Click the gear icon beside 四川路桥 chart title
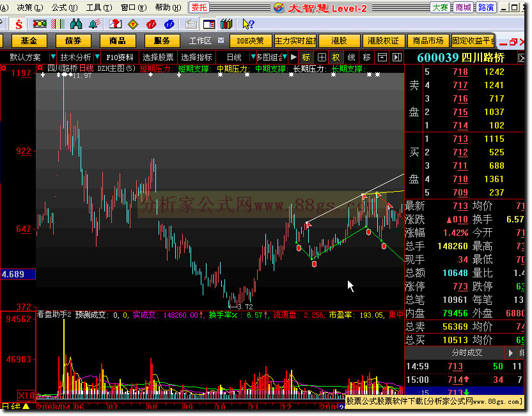The image size is (532, 416). 40,68
